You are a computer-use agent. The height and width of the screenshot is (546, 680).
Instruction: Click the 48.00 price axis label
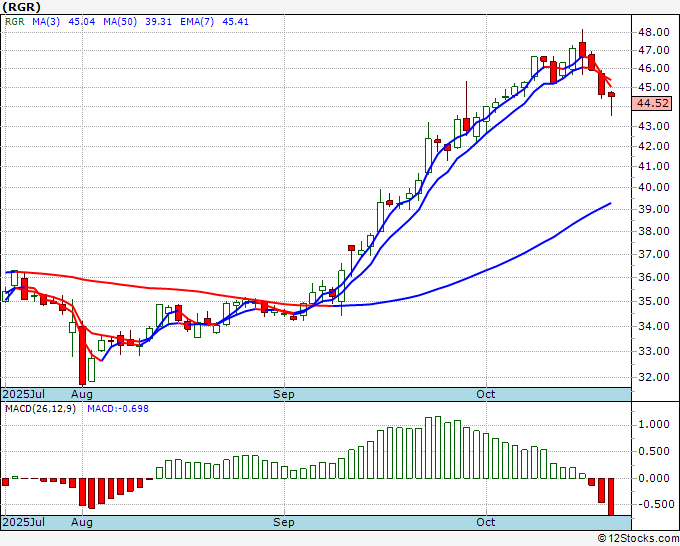click(x=654, y=32)
